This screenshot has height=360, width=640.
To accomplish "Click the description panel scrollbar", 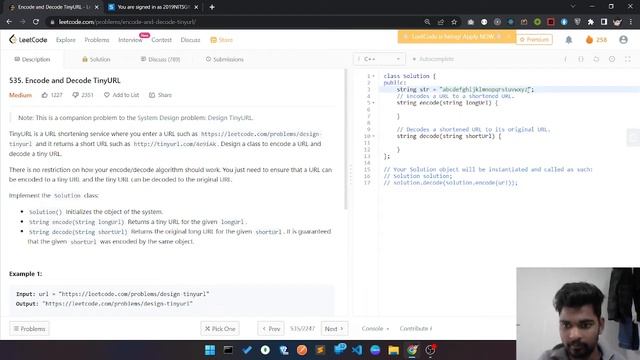I will [346, 139].
